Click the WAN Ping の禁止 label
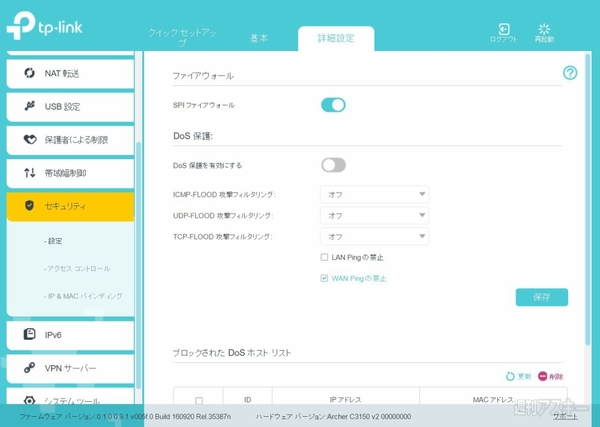The width and height of the screenshot is (600, 427). click(x=359, y=278)
